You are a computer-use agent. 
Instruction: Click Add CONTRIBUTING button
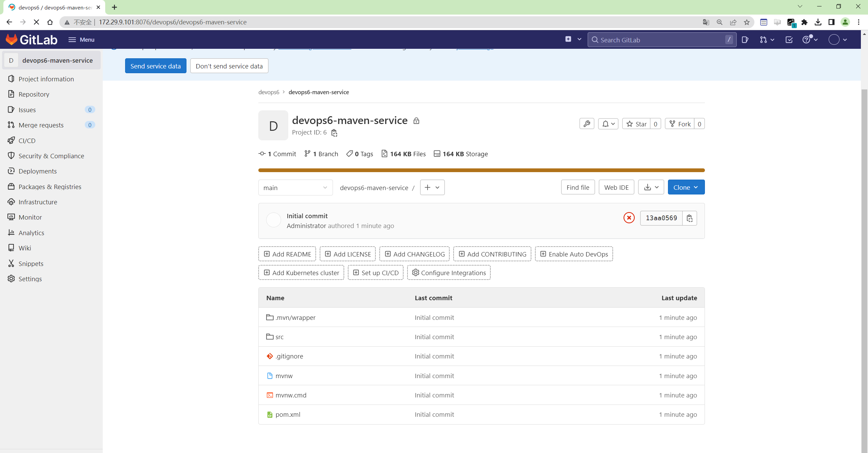[x=492, y=254]
